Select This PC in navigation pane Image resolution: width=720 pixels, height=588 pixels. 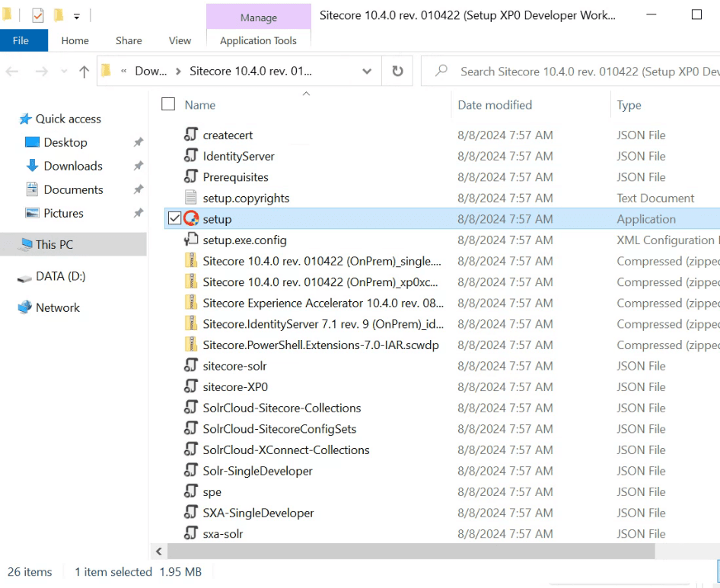pyautogui.click(x=74, y=244)
